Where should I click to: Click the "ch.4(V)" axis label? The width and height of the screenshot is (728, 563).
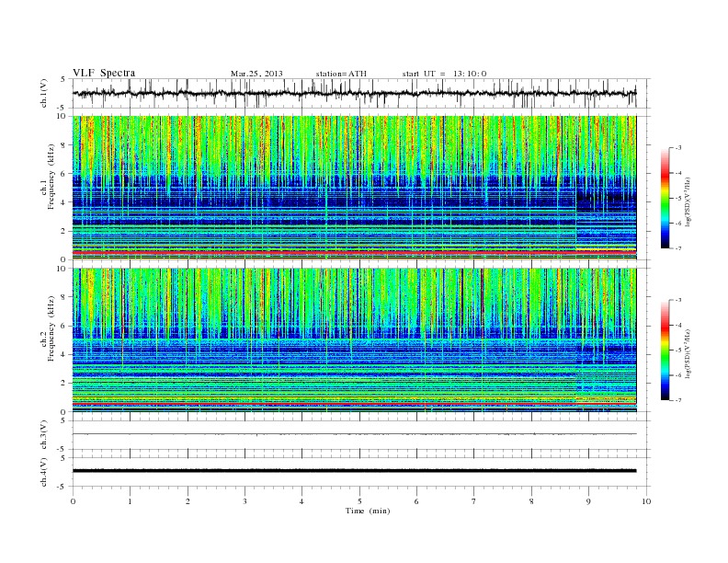click(x=44, y=472)
